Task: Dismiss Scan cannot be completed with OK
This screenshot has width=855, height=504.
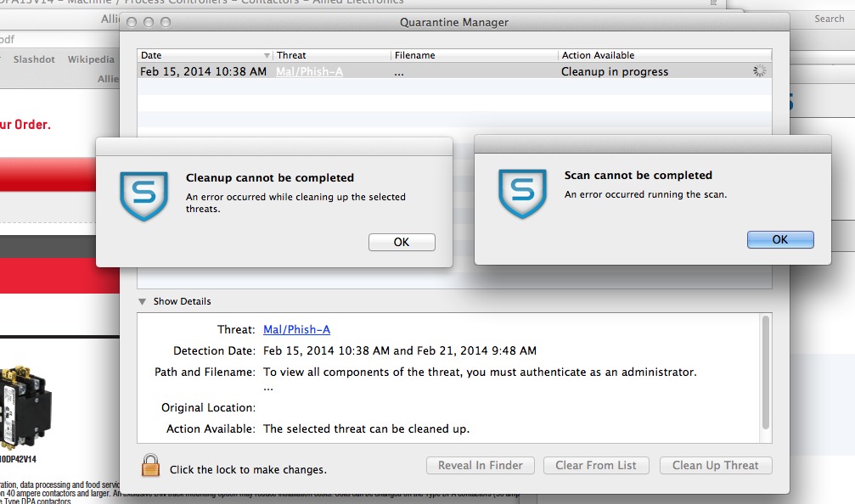Action: point(780,240)
